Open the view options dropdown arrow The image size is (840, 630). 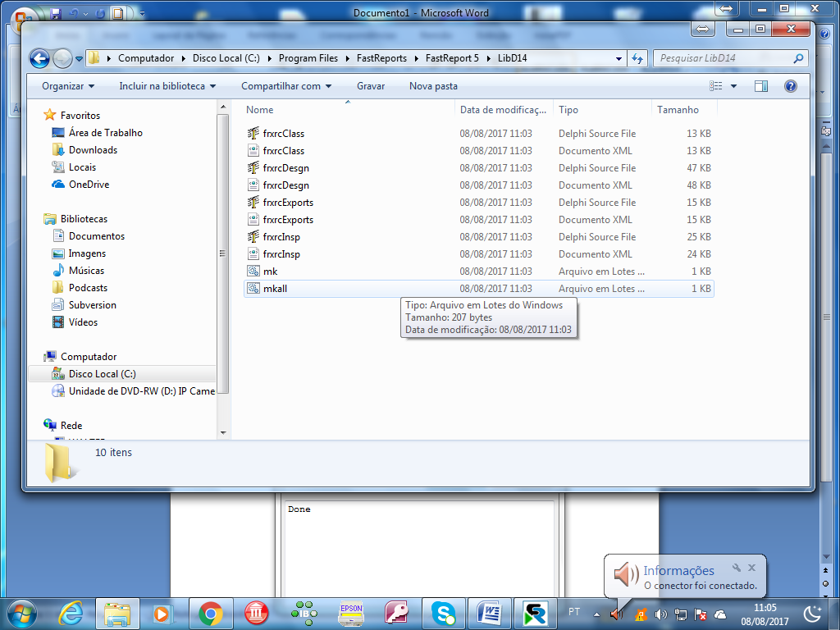(734, 85)
